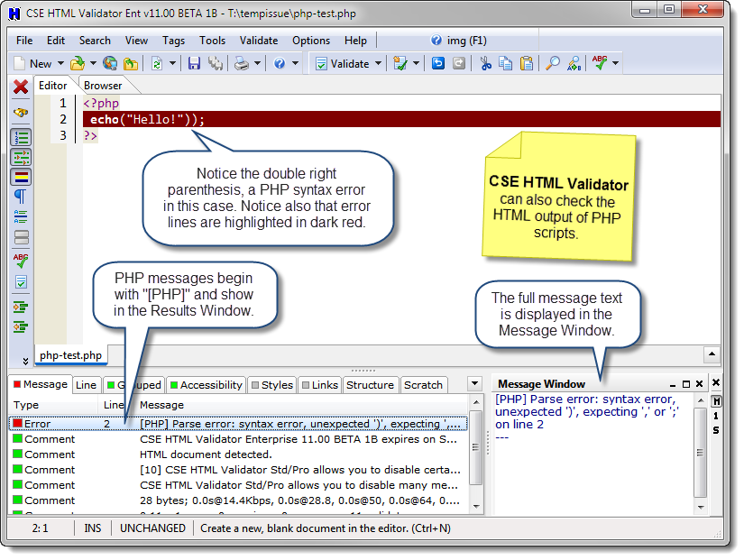Screen dimensions: 744x560
Task: Click the Find and Replace icon
Action: 574,64
